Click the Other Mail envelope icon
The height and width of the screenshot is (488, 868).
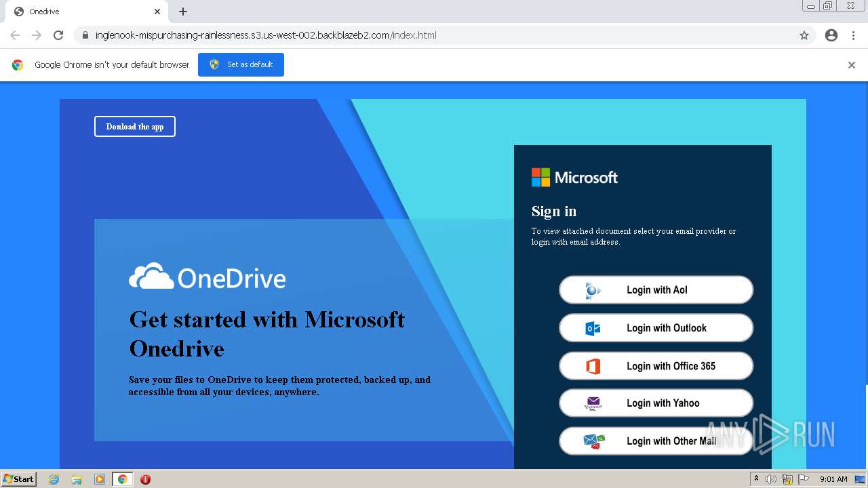click(x=594, y=441)
